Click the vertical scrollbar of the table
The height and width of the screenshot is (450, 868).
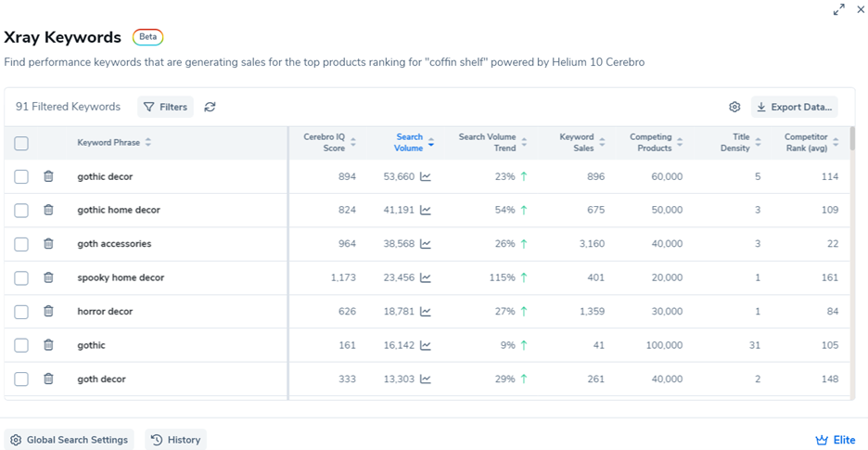[852, 139]
